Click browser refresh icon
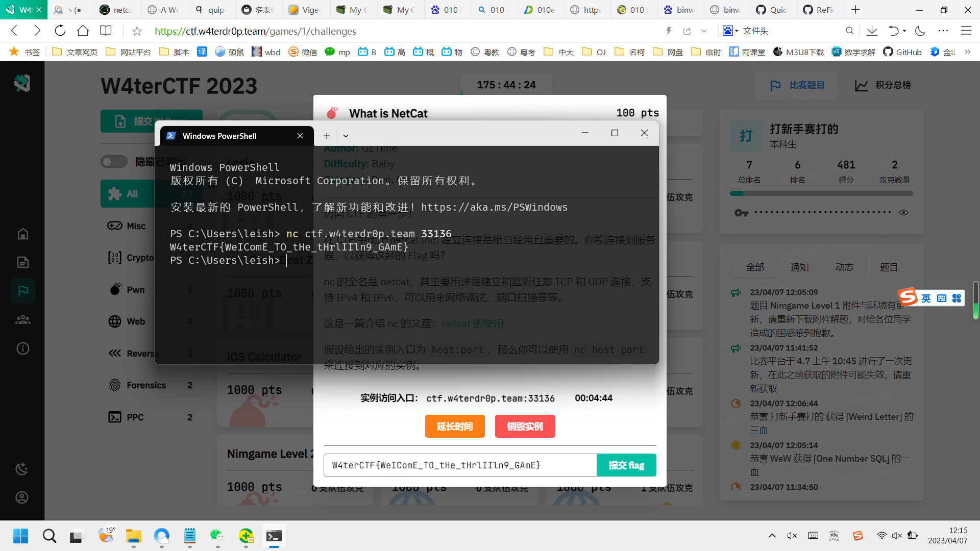This screenshot has width=980, height=551. pos(60,31)
